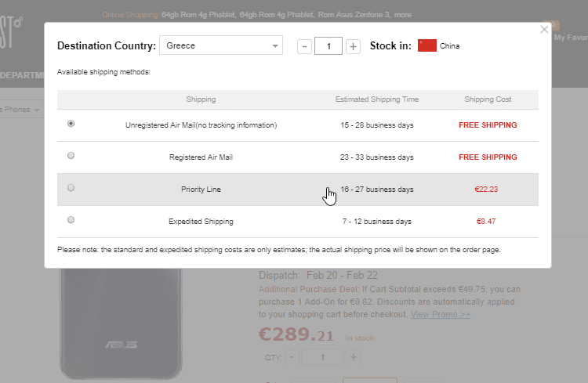Click the China flag icon
The width and height of the screenshot is (588, 383).
[x=426, y=45]
